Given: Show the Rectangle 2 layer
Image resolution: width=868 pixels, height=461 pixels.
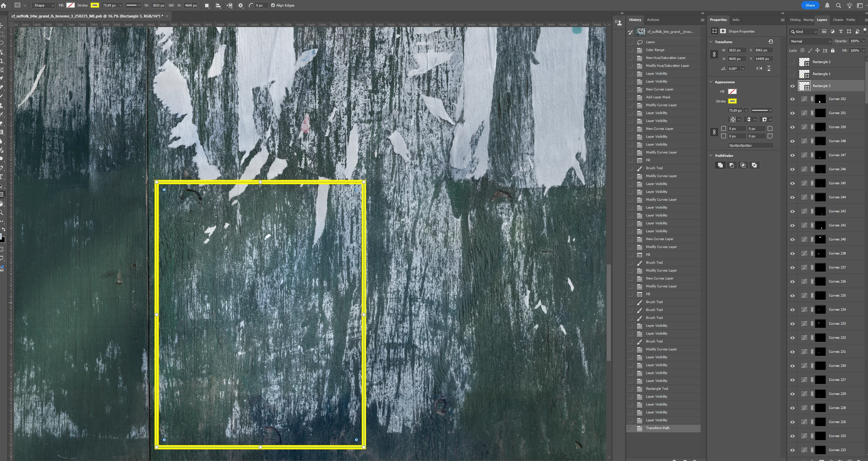Looking at the screenshot, I should 792,62.
